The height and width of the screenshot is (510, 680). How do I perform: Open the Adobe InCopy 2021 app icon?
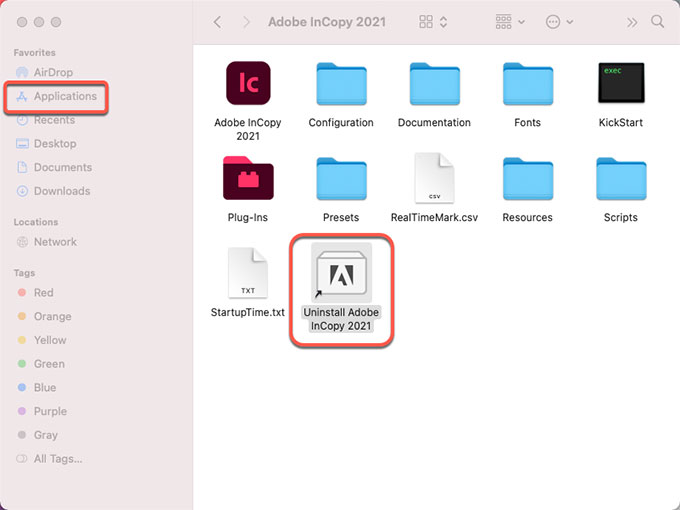(248, 83)
